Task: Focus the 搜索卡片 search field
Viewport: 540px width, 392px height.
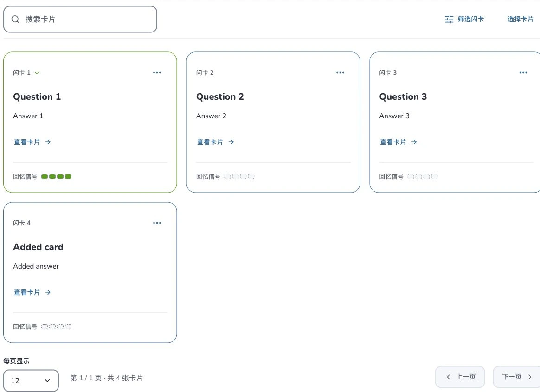Action: [80, 19]
